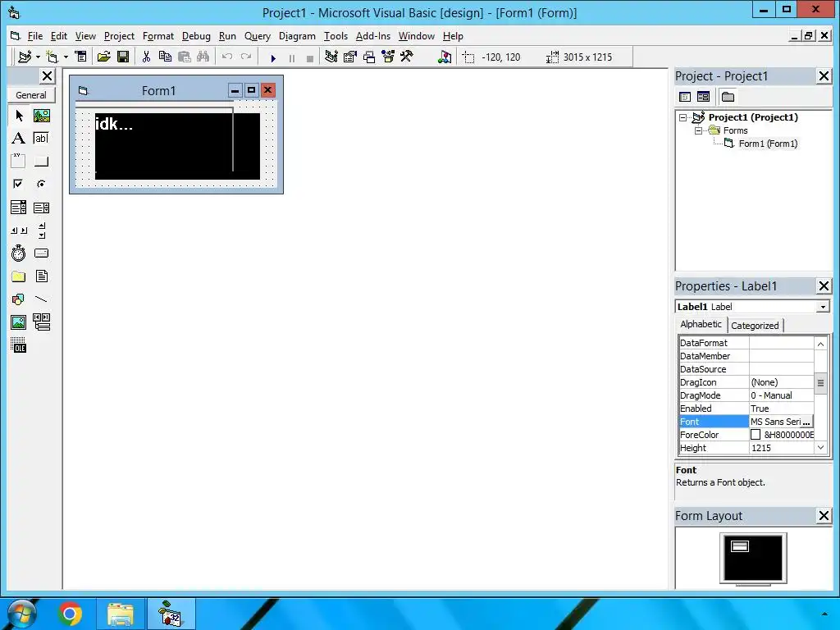
Task: Click form thumbnail in Form Layout
Action: (740, 546)
